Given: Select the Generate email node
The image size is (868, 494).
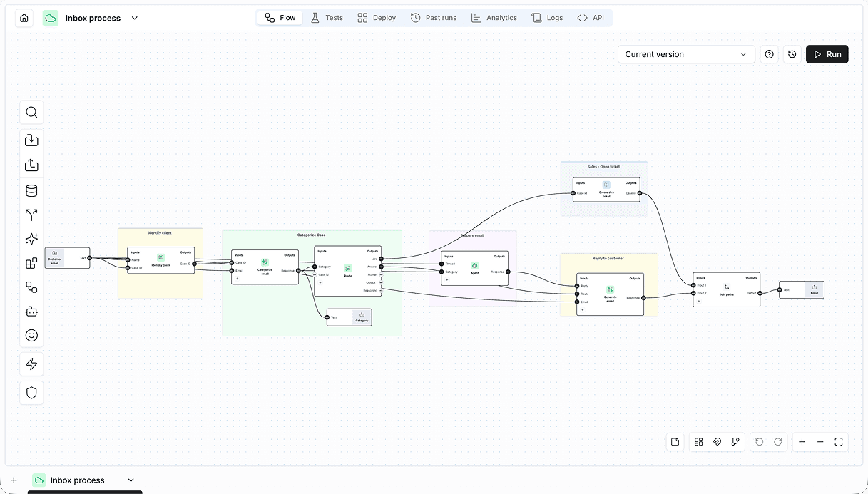Looking at the screenshot, I should 610,294.
